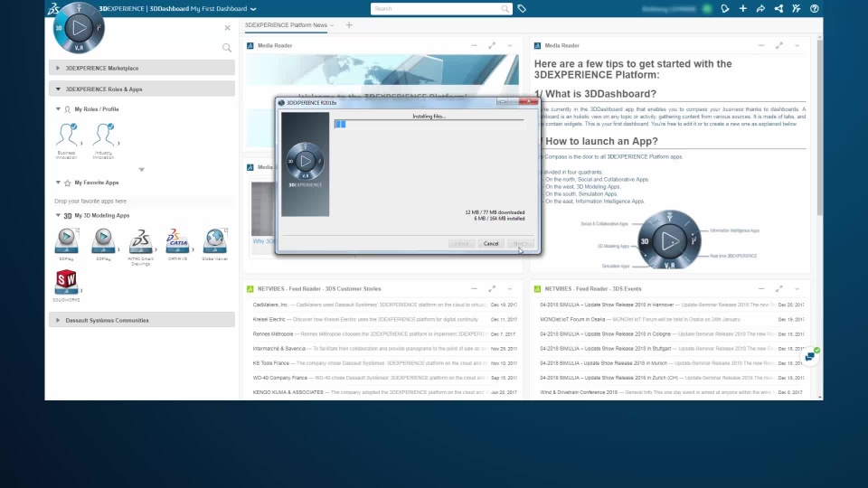Click the 3DS logo in top-left corner
This screenshot has height=488, width=868.
(x=53, y=8)
